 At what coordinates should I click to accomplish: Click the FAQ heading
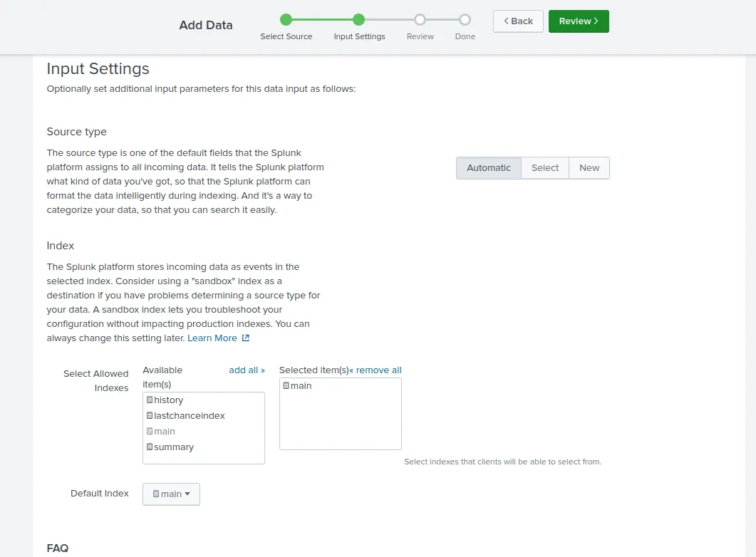pyautogui.click(x=58, y=548)
